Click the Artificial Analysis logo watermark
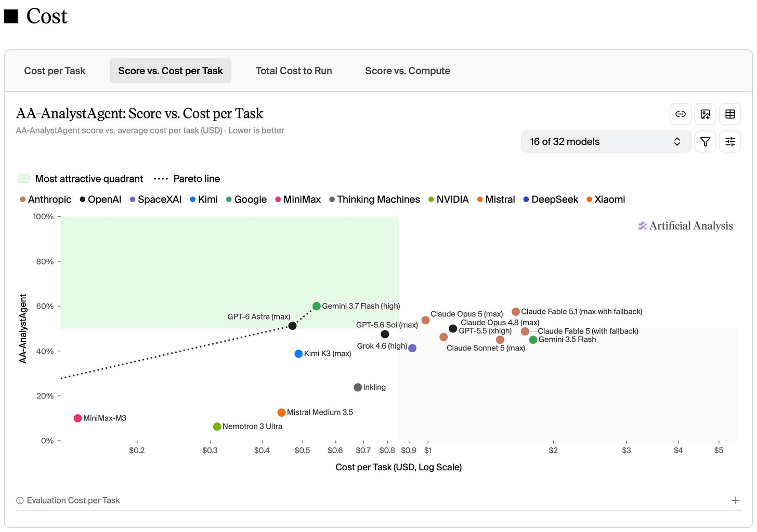 [685, 225]
